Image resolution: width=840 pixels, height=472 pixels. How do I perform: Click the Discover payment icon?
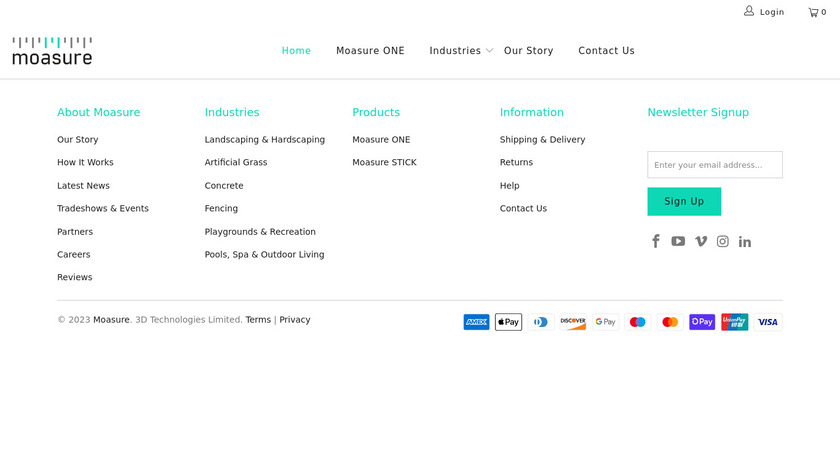tap(573, 322)
